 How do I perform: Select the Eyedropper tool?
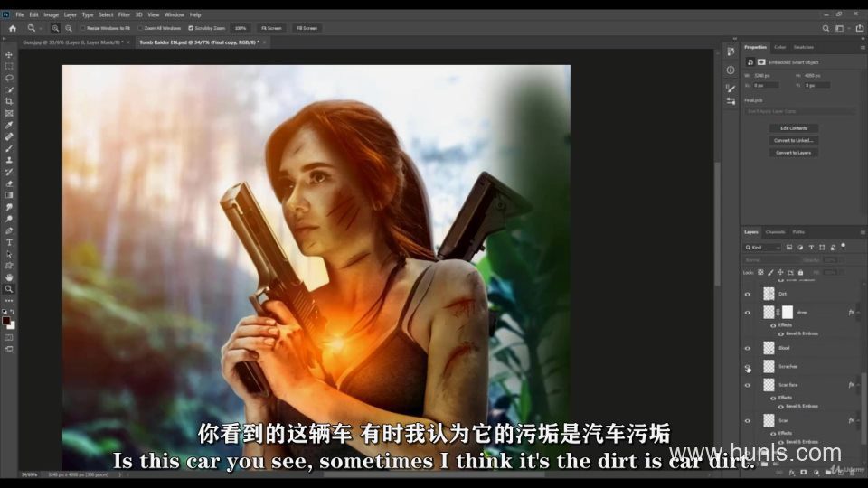[9, 125]
